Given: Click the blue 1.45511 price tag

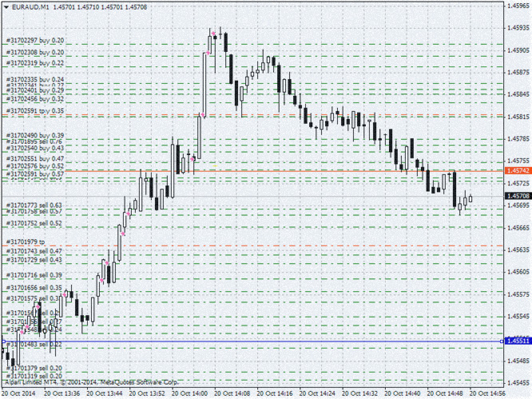Looking at the screenshot, I should click(517, 341).
